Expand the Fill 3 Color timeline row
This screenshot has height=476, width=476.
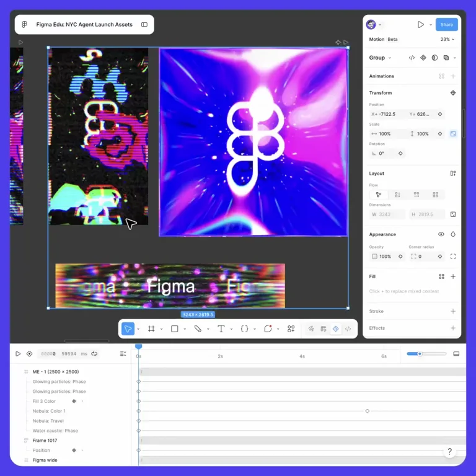(x=82, y=401)
